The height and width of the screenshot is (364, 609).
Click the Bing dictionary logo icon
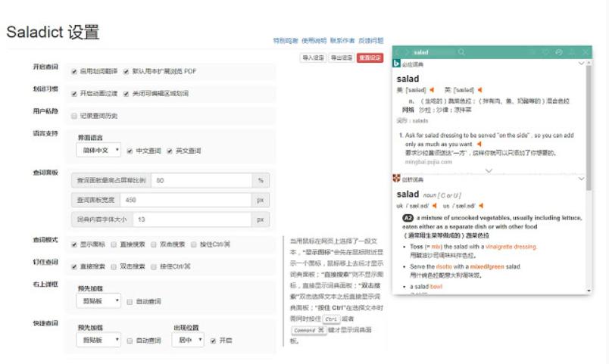point(396,64)
